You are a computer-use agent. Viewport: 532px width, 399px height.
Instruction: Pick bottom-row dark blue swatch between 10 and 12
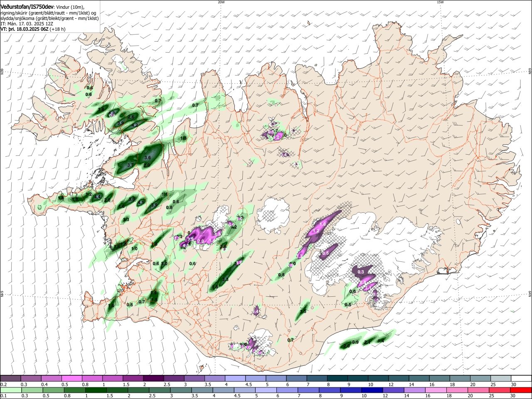[372, 390]
